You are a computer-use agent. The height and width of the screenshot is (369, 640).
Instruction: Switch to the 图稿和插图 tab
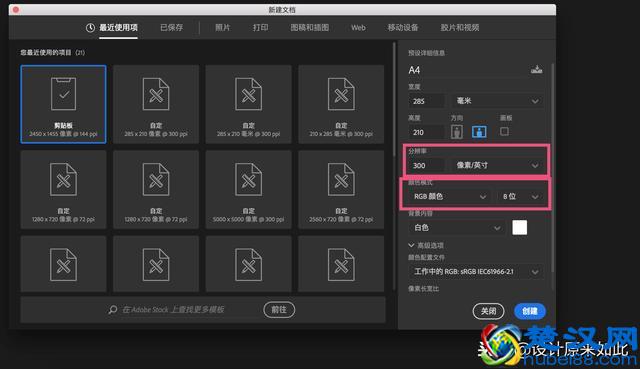point(309,28)
